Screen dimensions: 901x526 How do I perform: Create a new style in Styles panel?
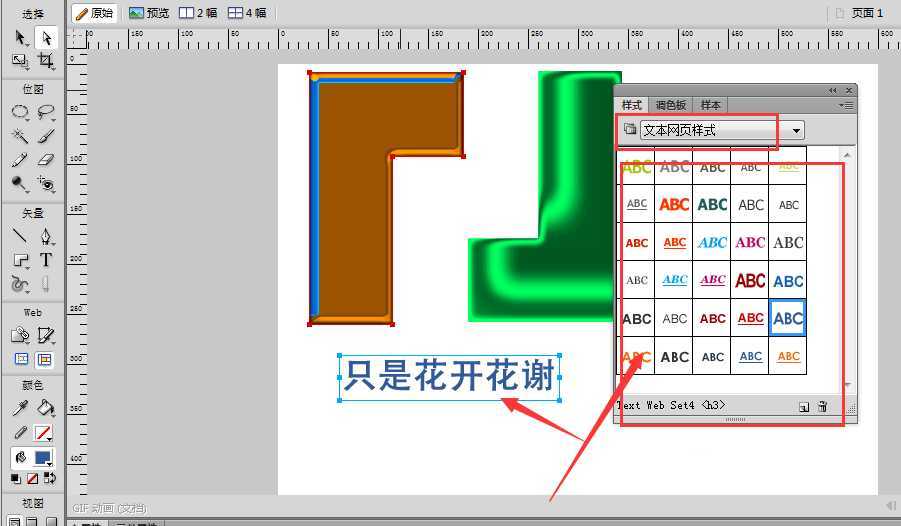(804, 407)
